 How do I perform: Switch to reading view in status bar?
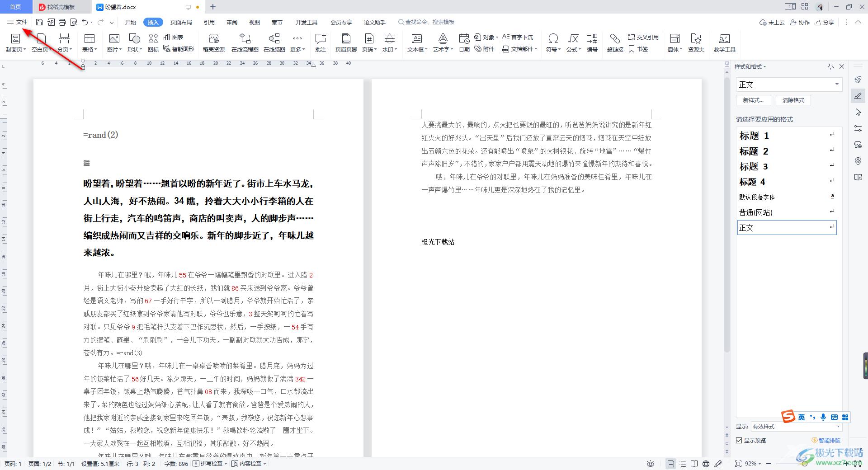tap(694, 464)
